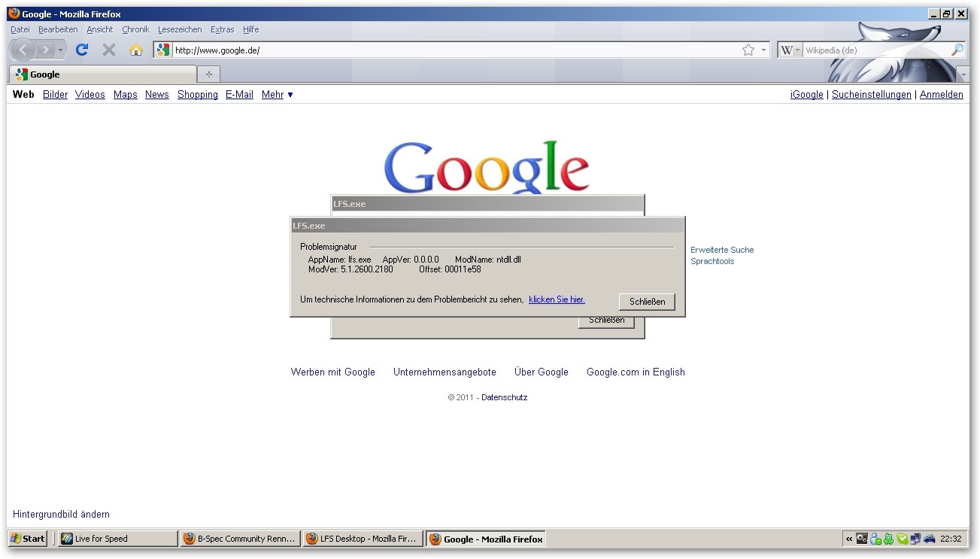Open the green QIP tray icon
Viewport: 980px width, 559px height.
(888, 539)
